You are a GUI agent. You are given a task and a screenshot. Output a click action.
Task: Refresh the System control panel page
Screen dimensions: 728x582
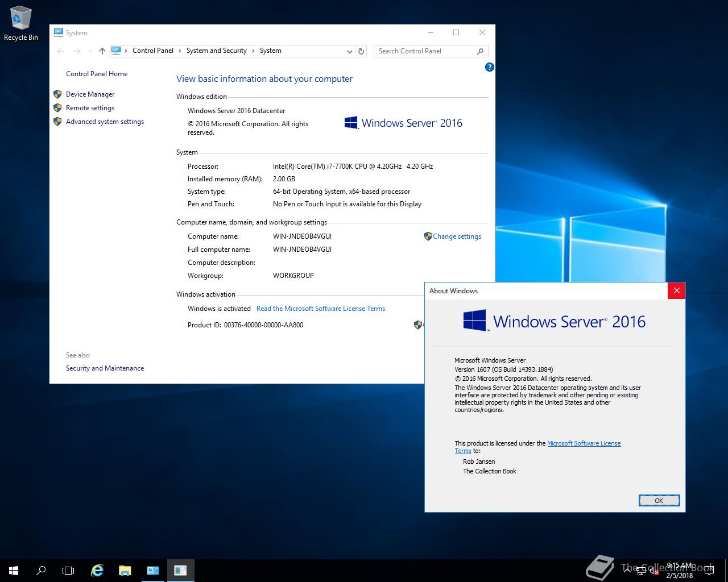(x=361, y=51)
